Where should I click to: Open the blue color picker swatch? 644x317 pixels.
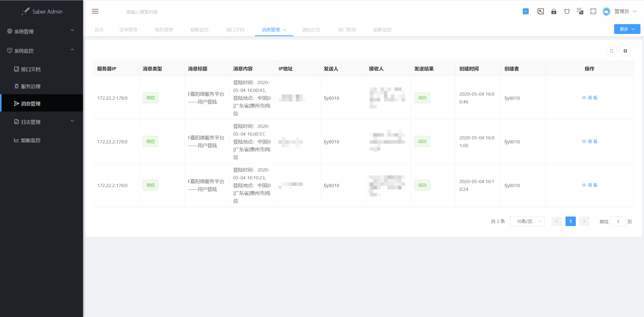(526, 11)
